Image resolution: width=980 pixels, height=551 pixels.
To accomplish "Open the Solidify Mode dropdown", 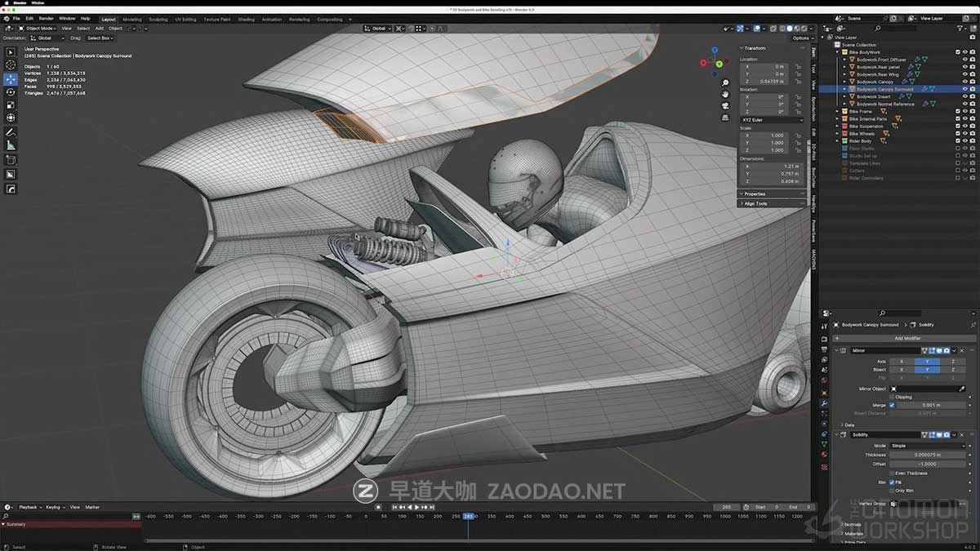I will coord(927,445).
